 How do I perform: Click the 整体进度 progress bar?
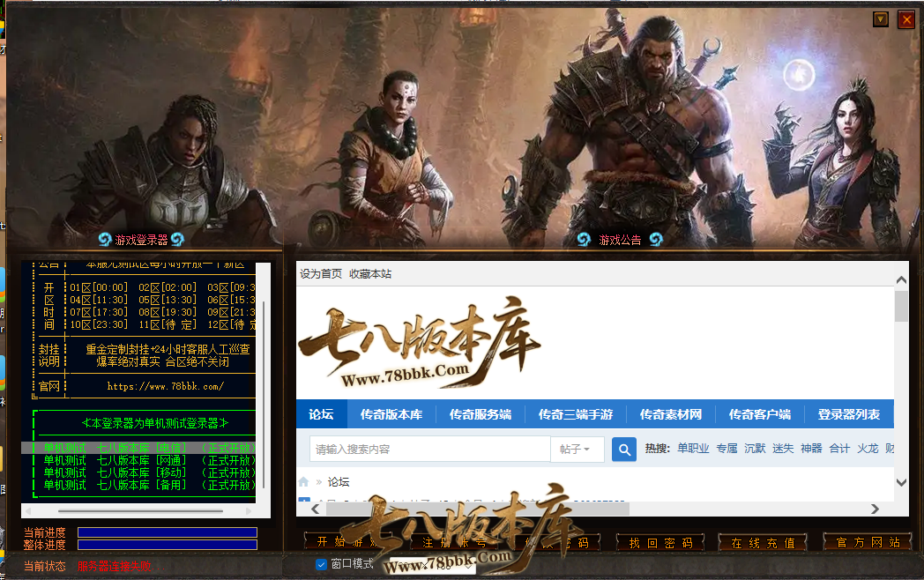tap(168, 546)
